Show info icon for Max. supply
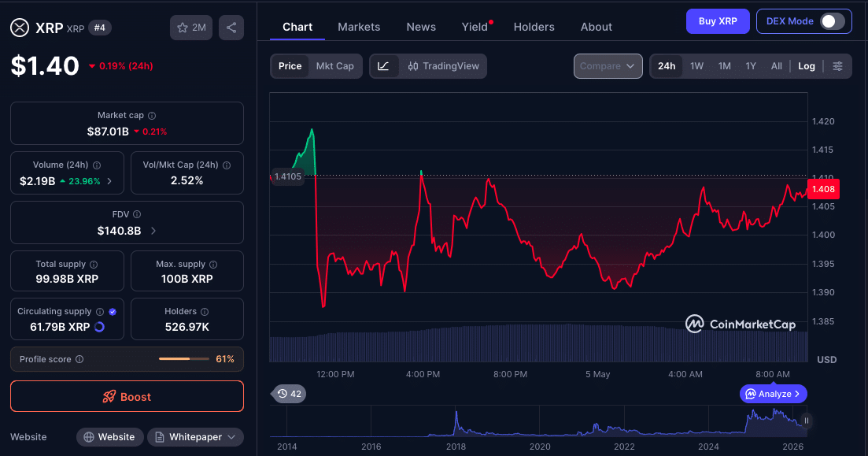 [x=213, y=265]
